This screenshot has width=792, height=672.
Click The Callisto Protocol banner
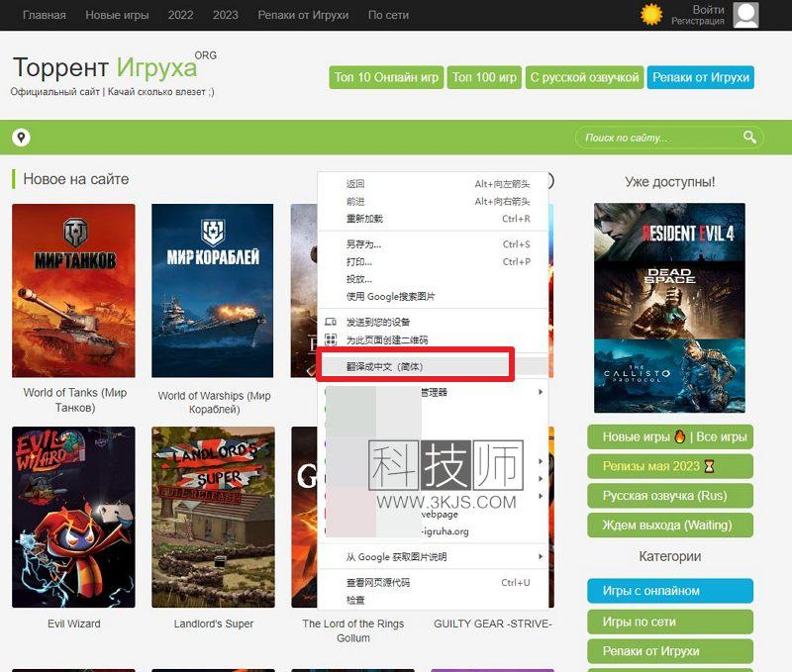tap(669, 376)
